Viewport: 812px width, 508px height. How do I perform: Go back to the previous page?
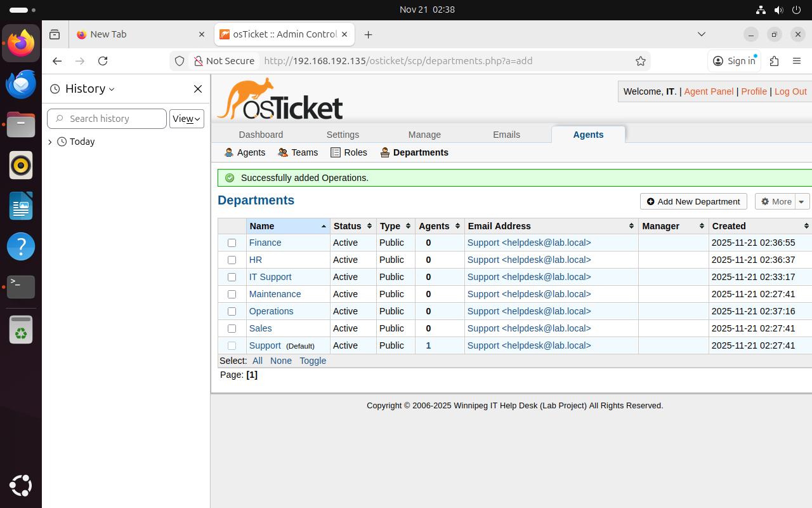[57, 61]
